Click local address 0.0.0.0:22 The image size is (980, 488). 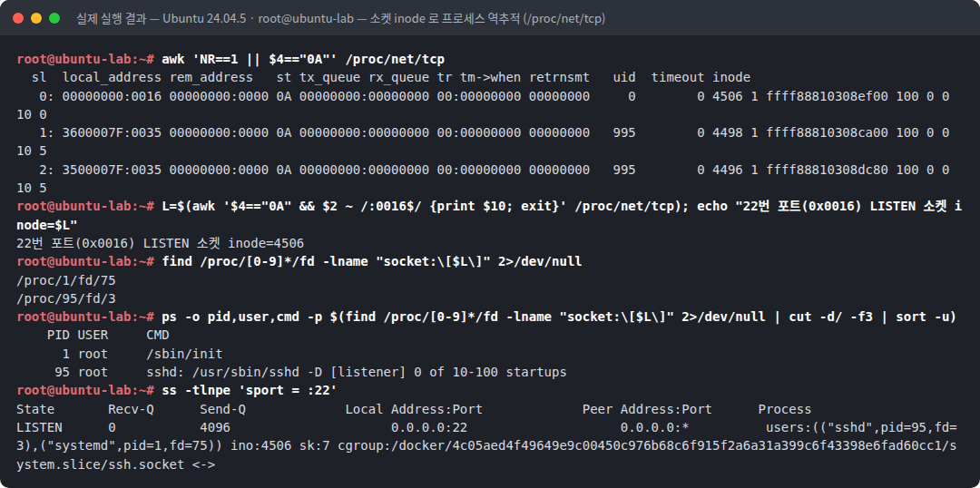tap(429, 427)
